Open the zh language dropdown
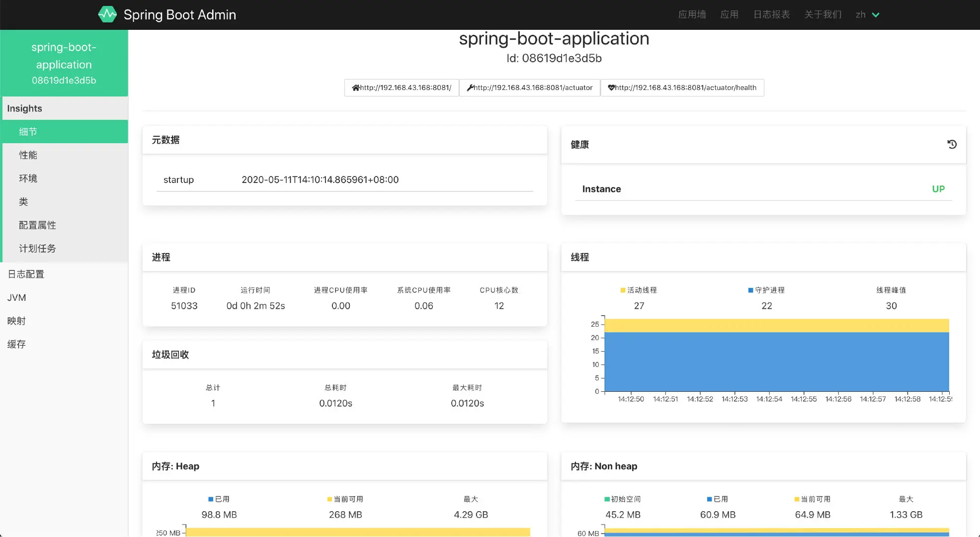 pos(867,15)
